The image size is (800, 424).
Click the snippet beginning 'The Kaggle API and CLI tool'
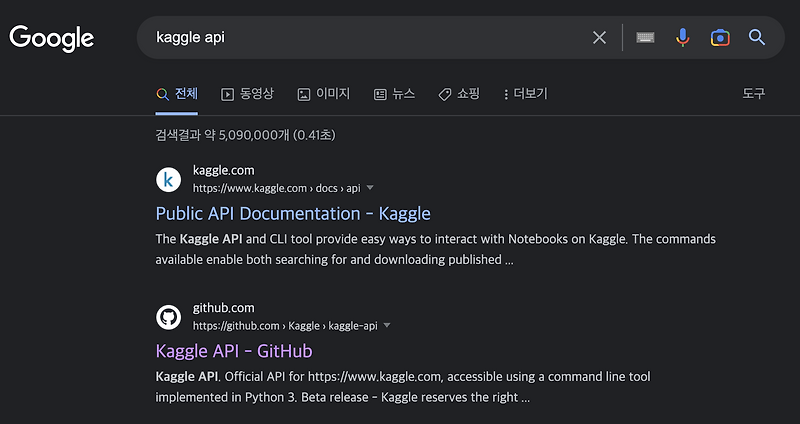click(436, 249)
